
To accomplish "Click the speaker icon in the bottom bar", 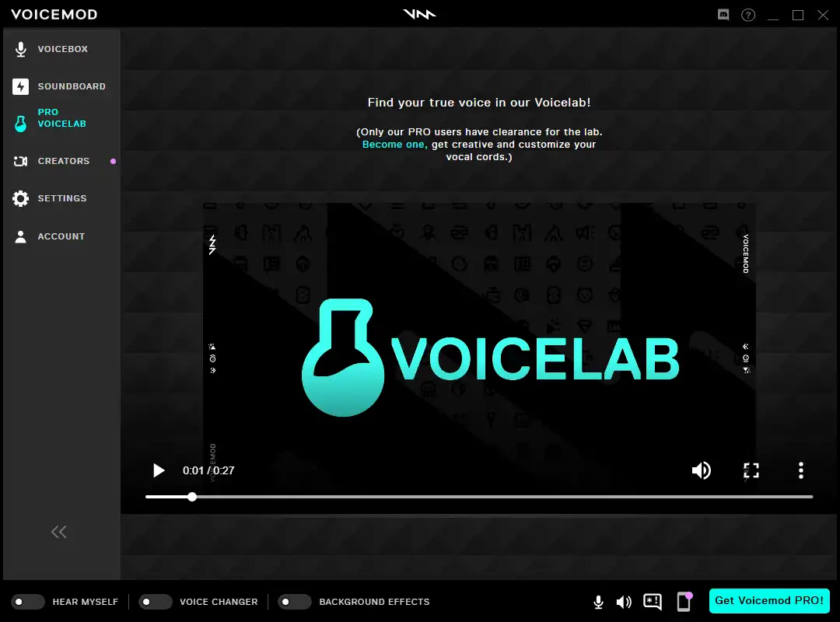I will [x=624, y=603].
